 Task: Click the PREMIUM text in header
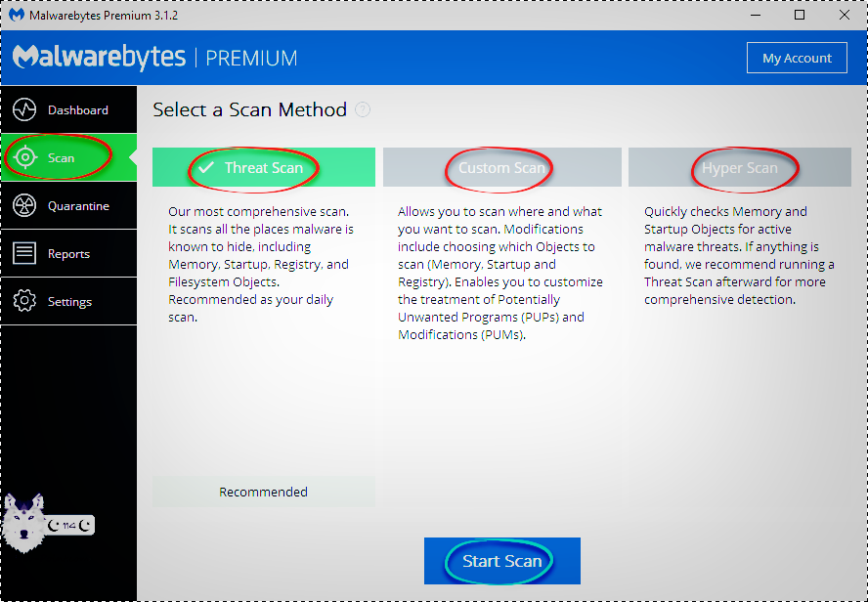coord(252,59)
